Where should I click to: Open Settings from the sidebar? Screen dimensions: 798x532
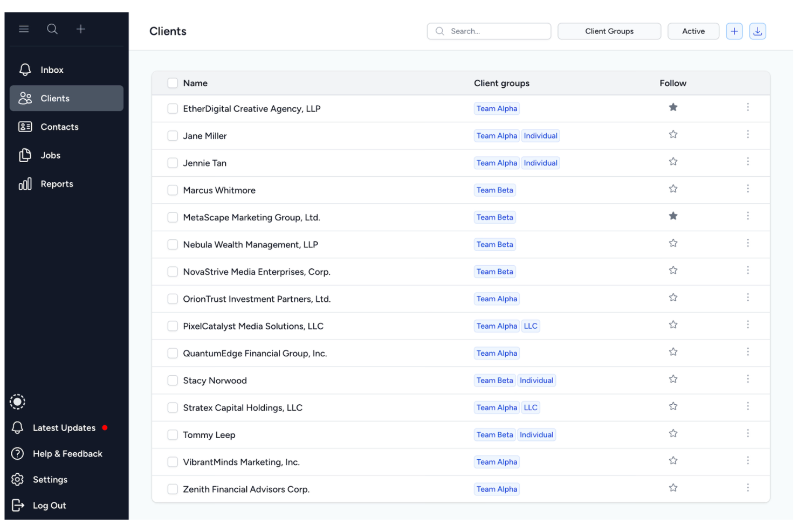50,479
